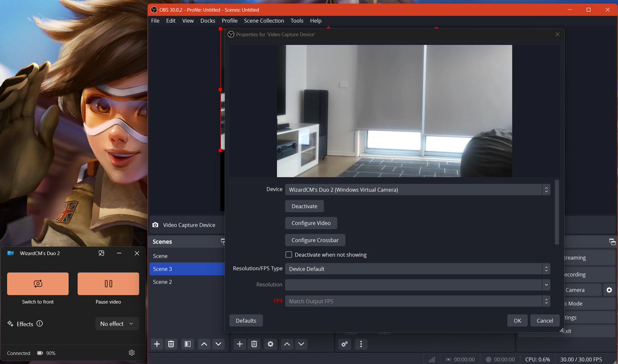Click the Defaults button
This screenshot has height=364, width=618.
point(246,320)
